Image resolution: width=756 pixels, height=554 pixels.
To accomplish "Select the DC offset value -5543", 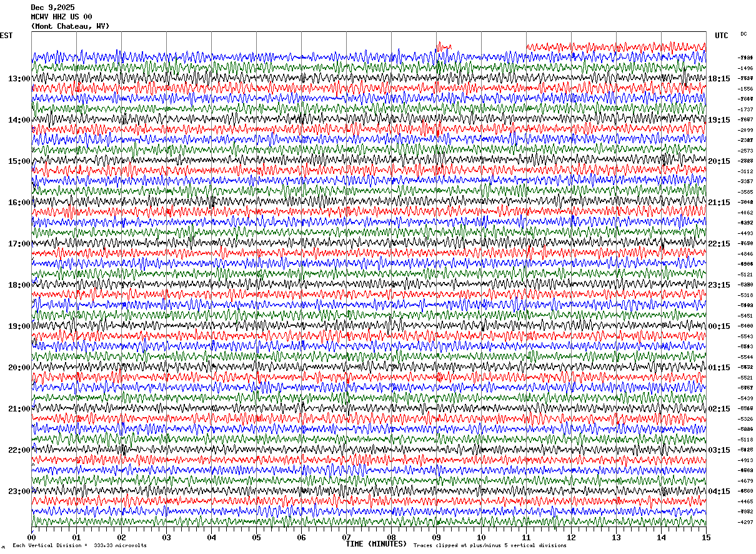I will (746, 336).
